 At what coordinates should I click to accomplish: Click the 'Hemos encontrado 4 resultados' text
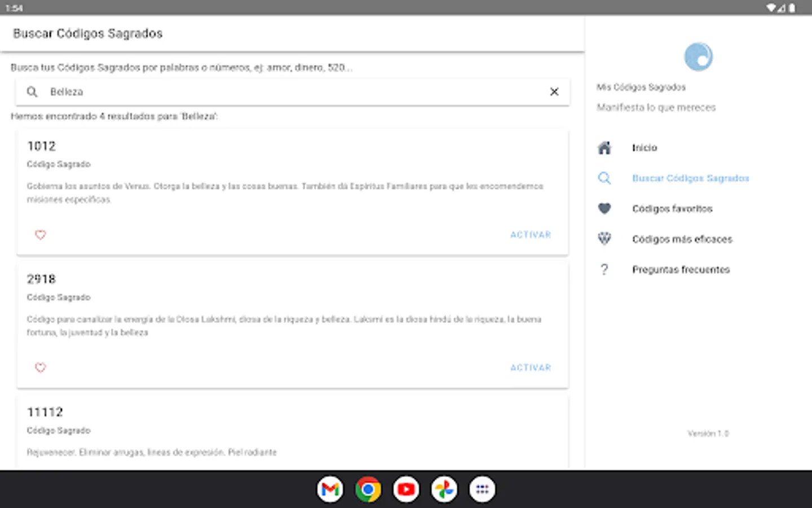coord(114,116)
